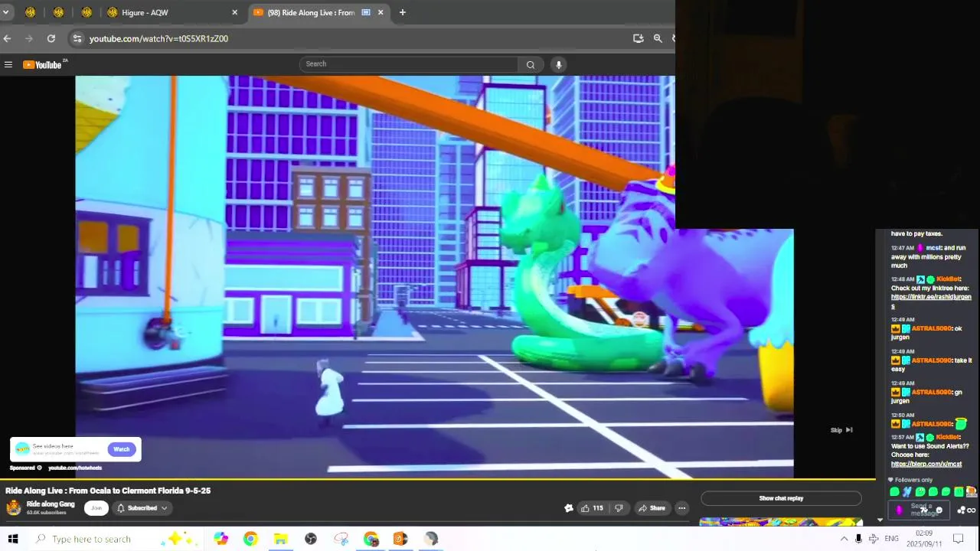Click the Join membership button

tap(96, 508)
